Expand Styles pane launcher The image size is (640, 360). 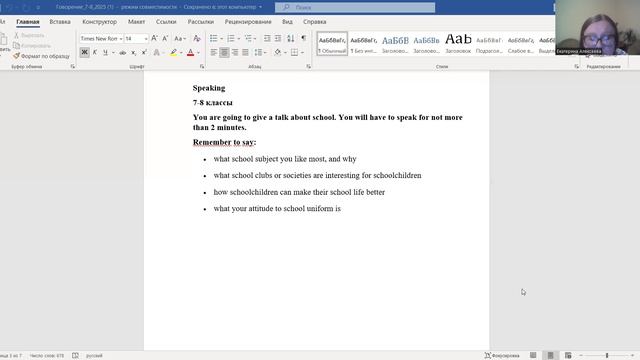[x=576, y=66]
